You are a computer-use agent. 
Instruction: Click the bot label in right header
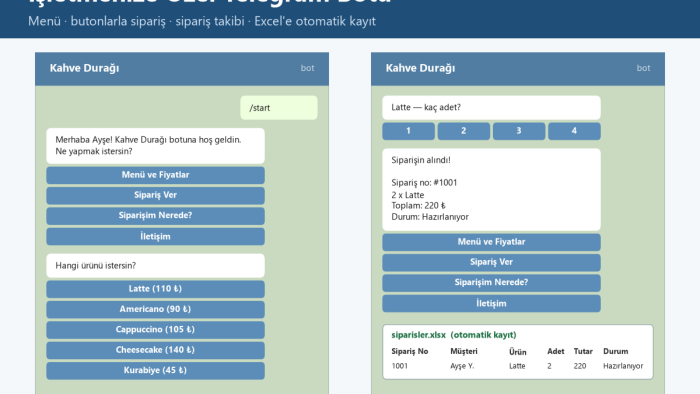click(643, 68)
